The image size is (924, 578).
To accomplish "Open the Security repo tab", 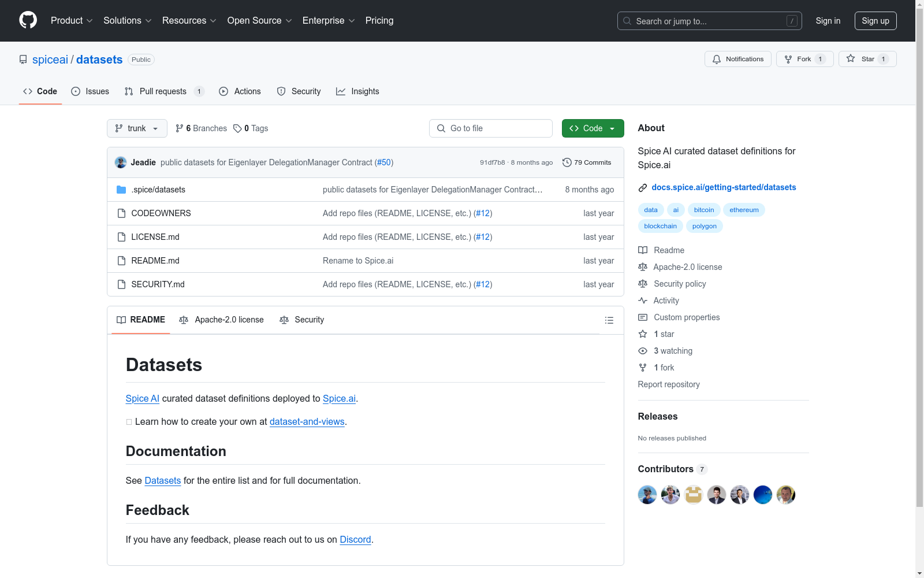I will pyautogui.click(x=299, y=91).
